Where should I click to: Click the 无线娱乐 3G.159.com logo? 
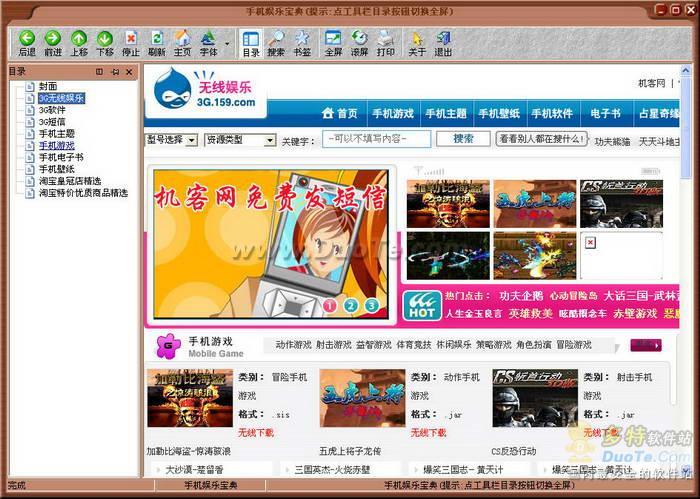tap(205, 90)
